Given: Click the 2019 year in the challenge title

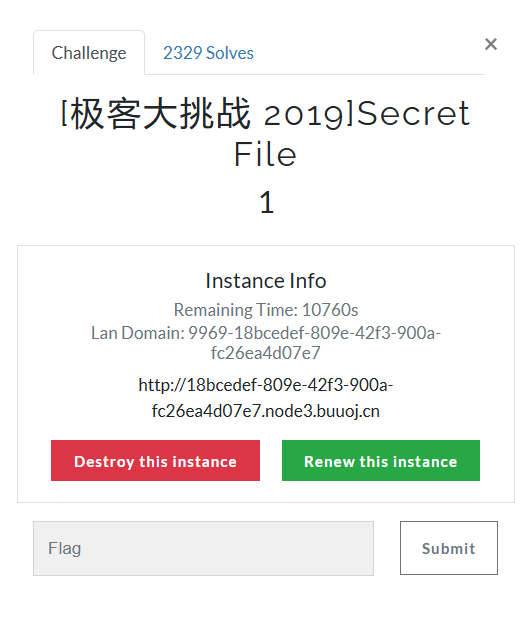Looking at the screenshot, I should pyautogui.click(x=304, y=115).
